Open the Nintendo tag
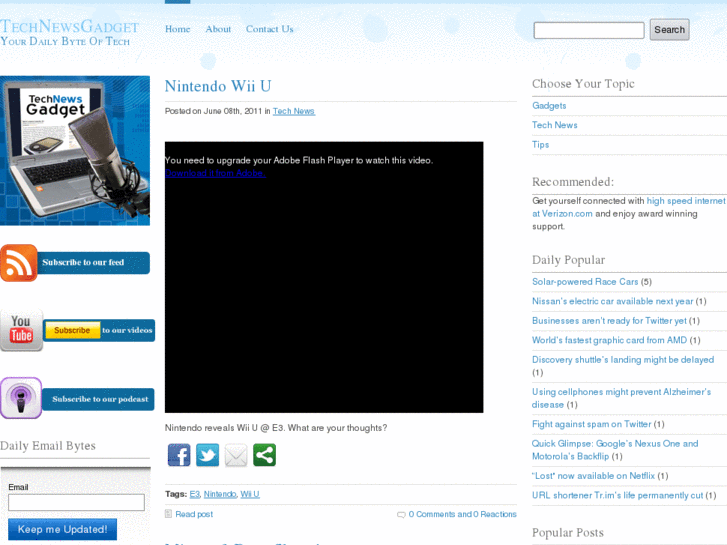Image resolution: width=727 pixels, height=545 pixels. tap(220, 494)
